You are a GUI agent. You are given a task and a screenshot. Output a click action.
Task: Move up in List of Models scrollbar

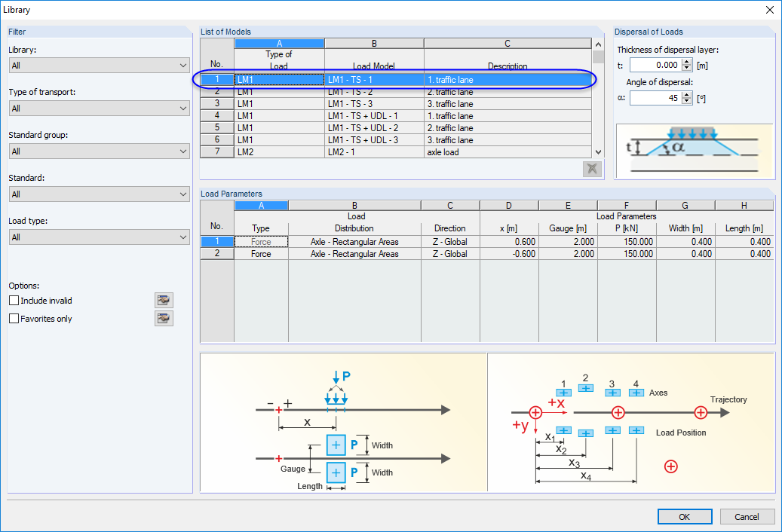[598, 44]
